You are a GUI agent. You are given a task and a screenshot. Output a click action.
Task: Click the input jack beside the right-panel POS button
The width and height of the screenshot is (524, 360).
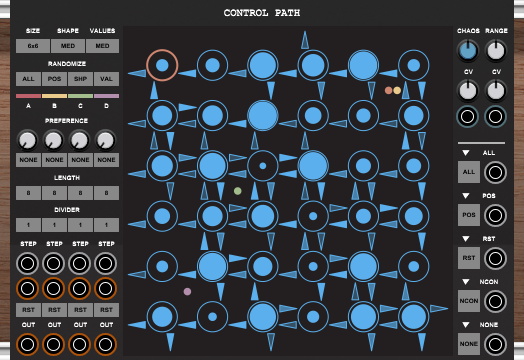coord(495,216)
